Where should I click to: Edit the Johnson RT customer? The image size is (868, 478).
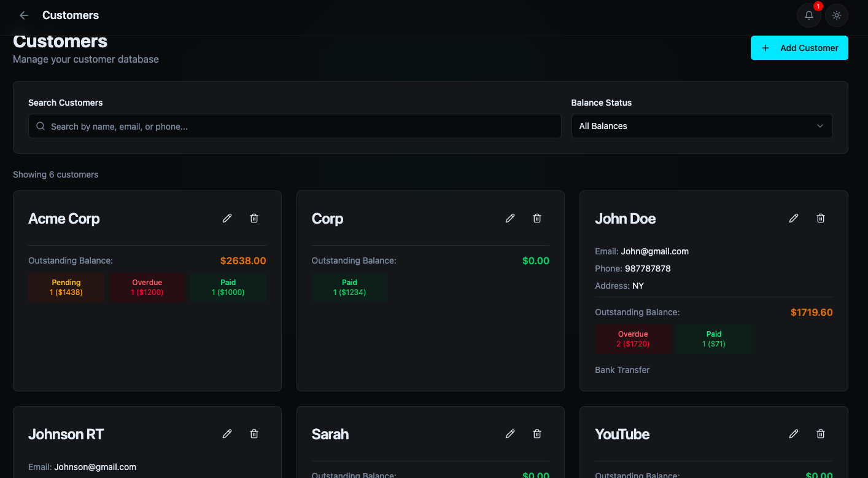pyautogui.click(x=227, y=434)
